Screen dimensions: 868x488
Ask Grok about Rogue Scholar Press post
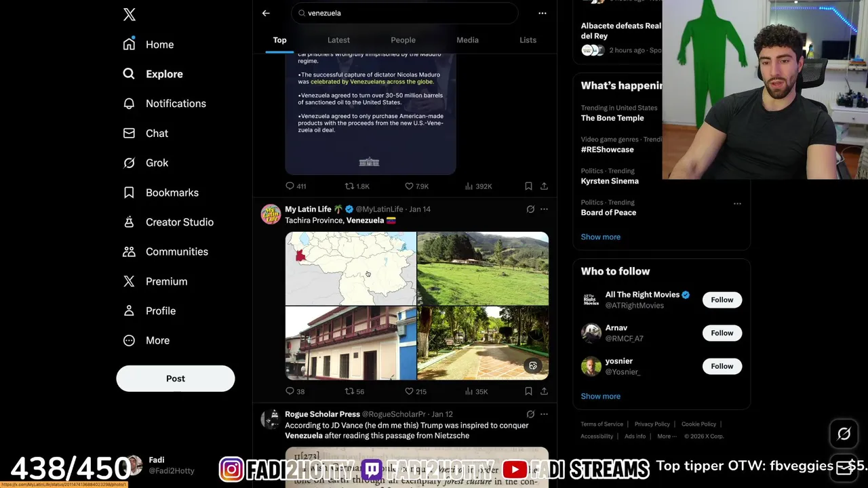(x=530, y=413)
